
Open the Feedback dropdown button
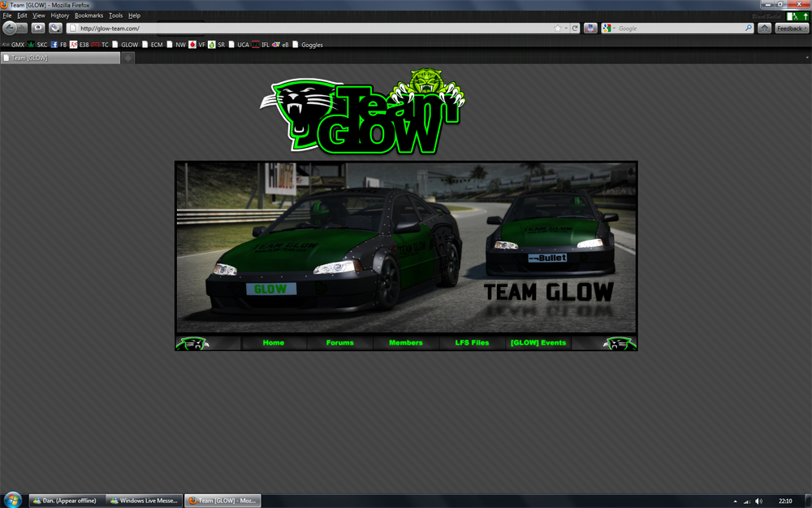(792, 28)
